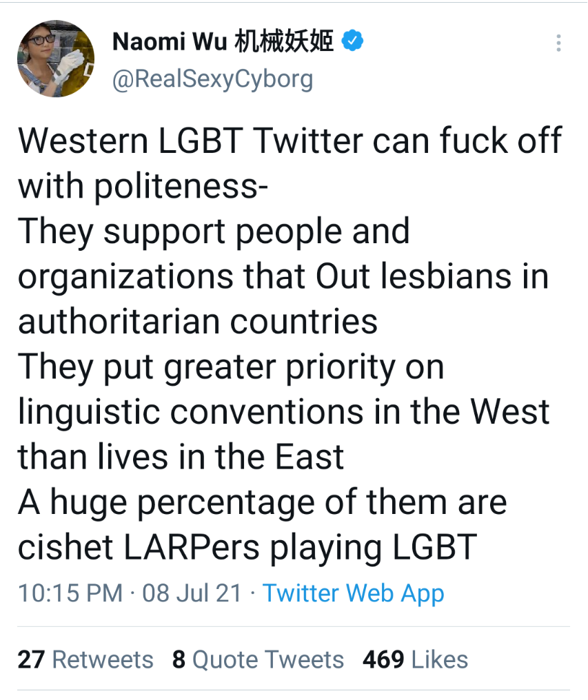View the 469 Likes list
Screen dimensions: 588x700
(415, 659)
